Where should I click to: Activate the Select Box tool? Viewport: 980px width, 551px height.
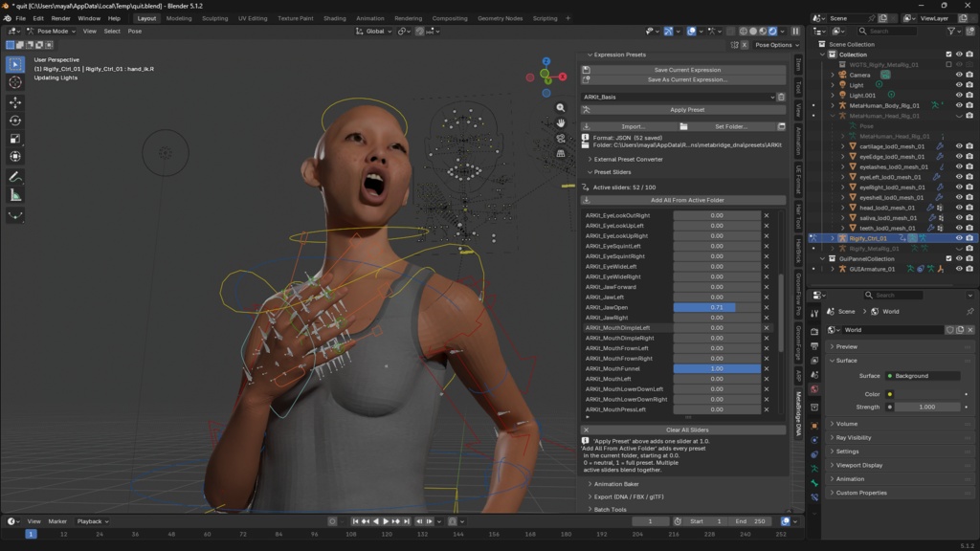pos(15,64)
